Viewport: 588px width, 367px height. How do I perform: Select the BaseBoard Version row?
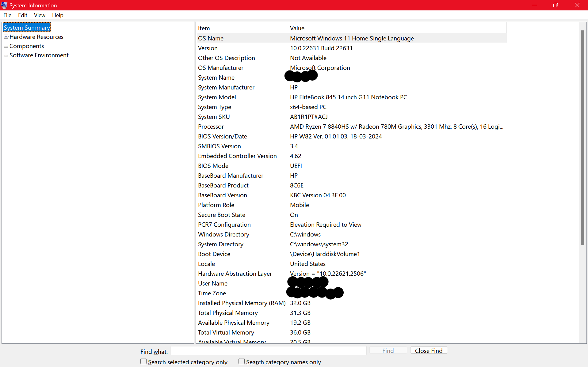351,195
